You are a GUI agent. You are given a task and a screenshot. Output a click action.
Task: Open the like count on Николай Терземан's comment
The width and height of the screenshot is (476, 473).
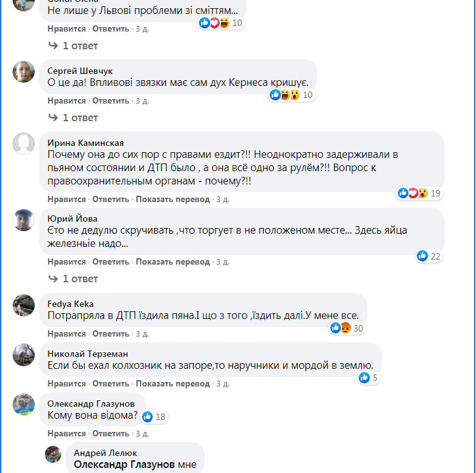[x=368, y=378]
